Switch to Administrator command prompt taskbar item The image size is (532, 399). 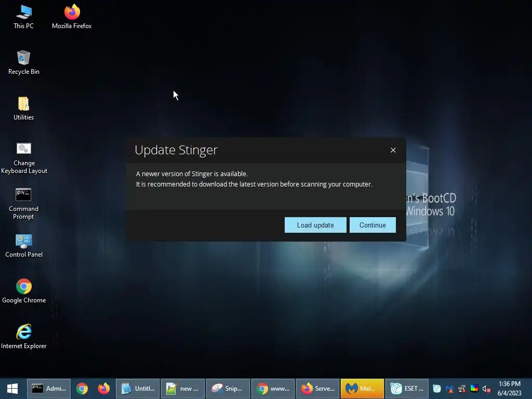point(49,389)
